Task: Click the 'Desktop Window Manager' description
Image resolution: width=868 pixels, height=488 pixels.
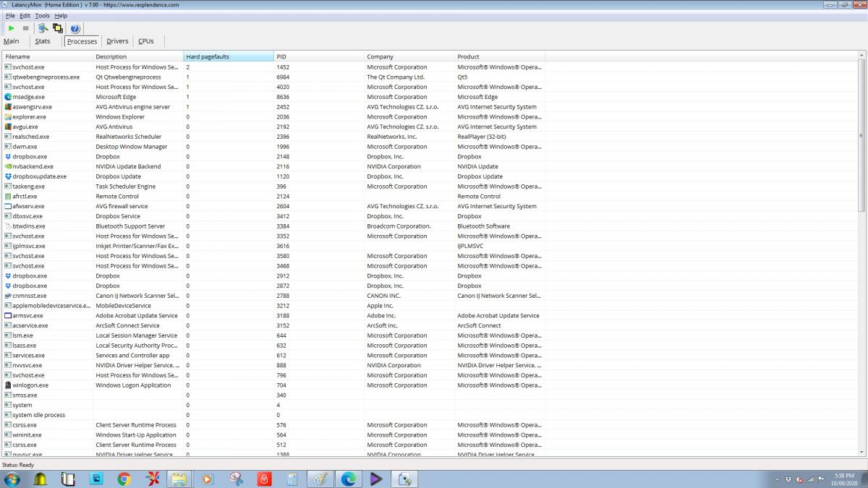Action: click(132, 147)
